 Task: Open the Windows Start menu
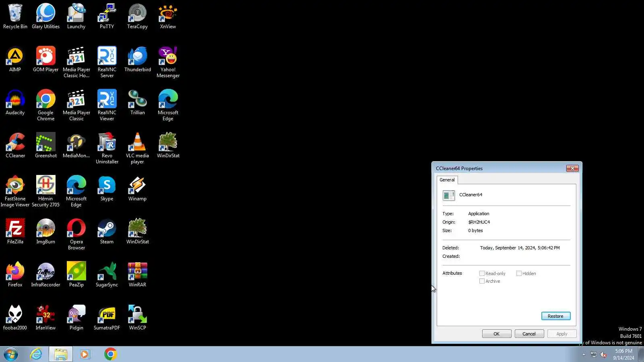[x=11, y=354]
